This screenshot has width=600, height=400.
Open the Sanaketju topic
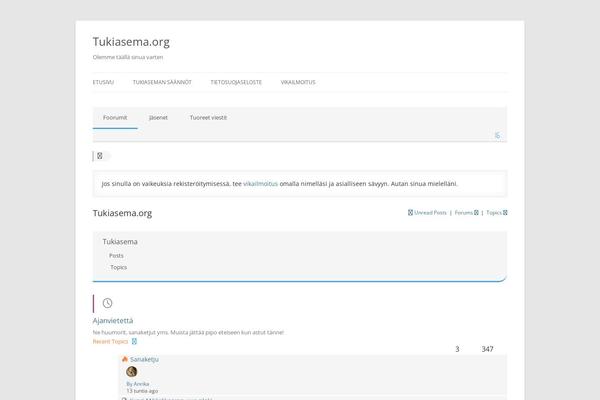pyautogui.click(x=144, y=359)
